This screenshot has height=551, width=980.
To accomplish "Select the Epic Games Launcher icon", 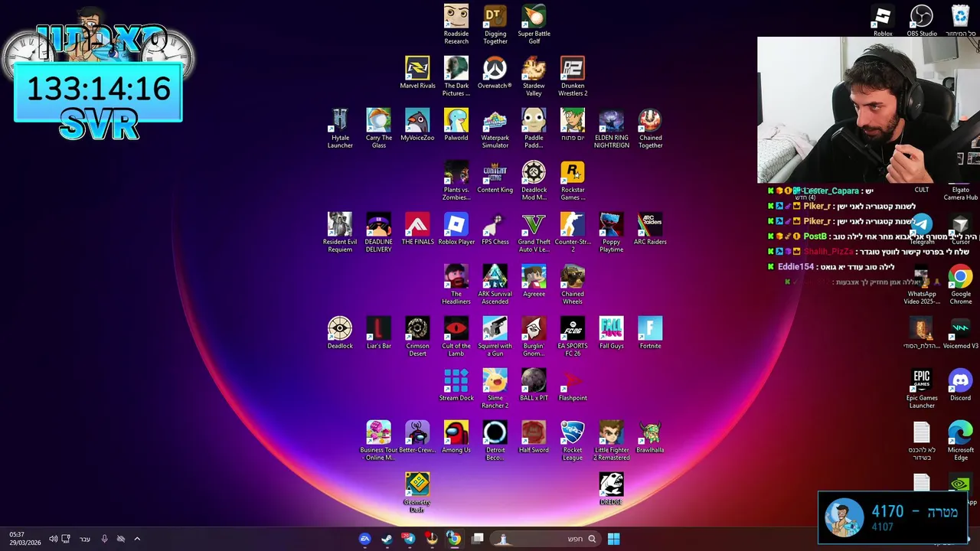I will [x=922, y=389].
